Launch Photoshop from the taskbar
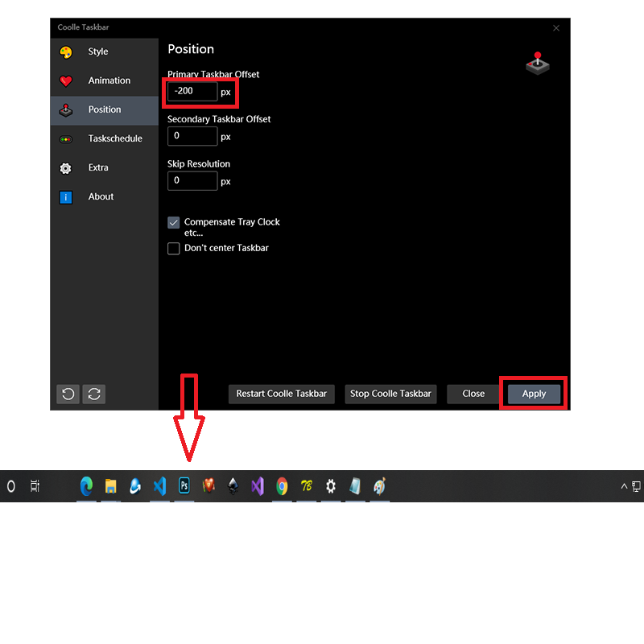The height and width of the screenshot is (644, 644). (x=184, y=486)
